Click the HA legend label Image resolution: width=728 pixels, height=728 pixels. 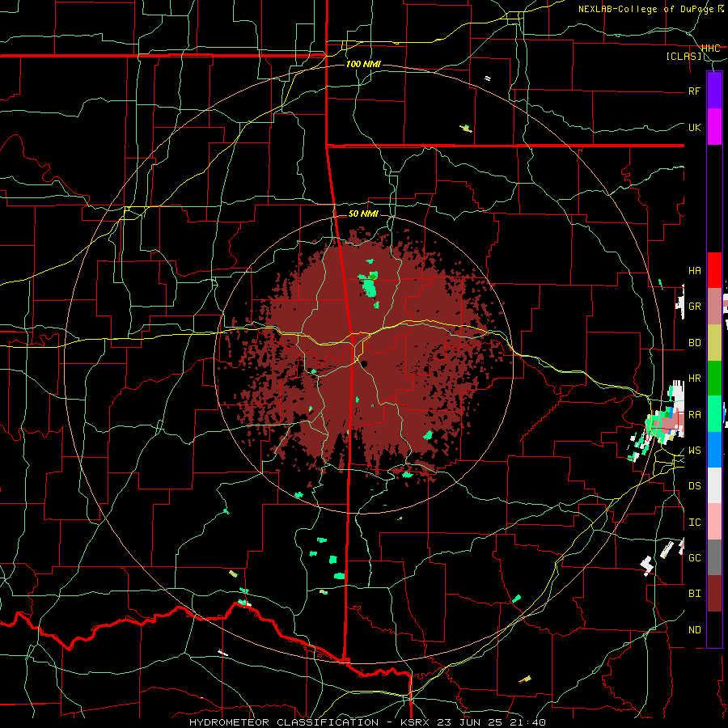coord(694,271)
